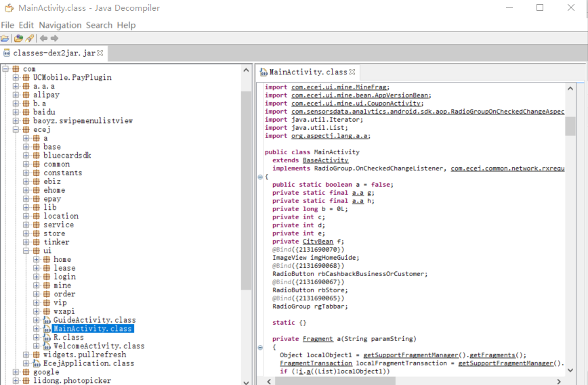The height and width of the screenshot is (385, 588).
Task: Close the MainActivity.class editor tab
Action: pyautogui.click(x=352, y=72)
